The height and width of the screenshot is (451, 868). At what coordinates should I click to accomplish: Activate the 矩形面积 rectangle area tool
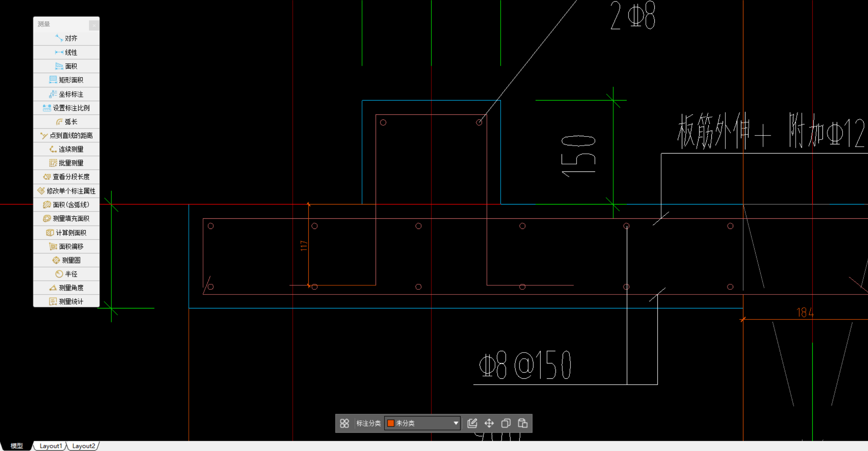pyautogui.click(x=67, y=80)
